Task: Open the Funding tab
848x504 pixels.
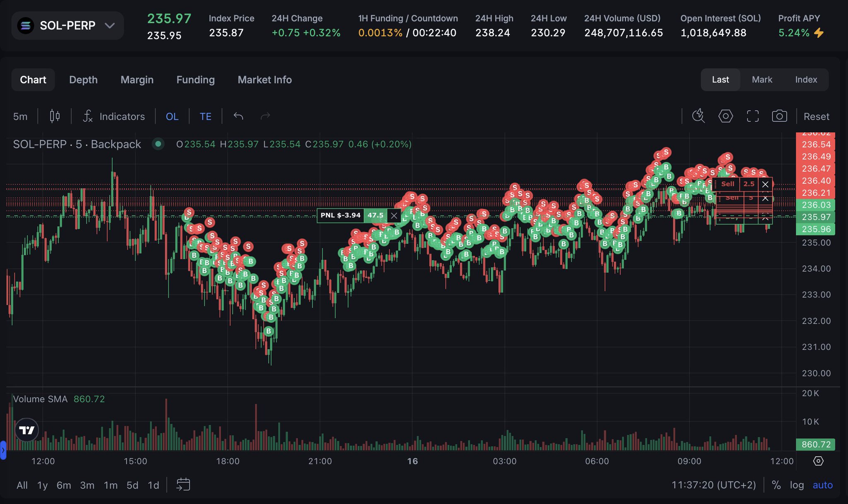Action: (x=195, y=80)
